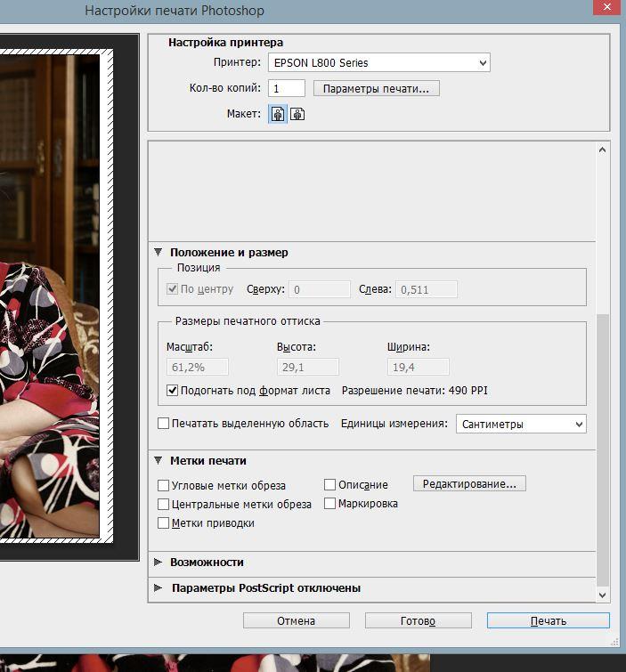The image size is (626, 672).
Task: Click the 'Печать' button
Action: [548, 620]
